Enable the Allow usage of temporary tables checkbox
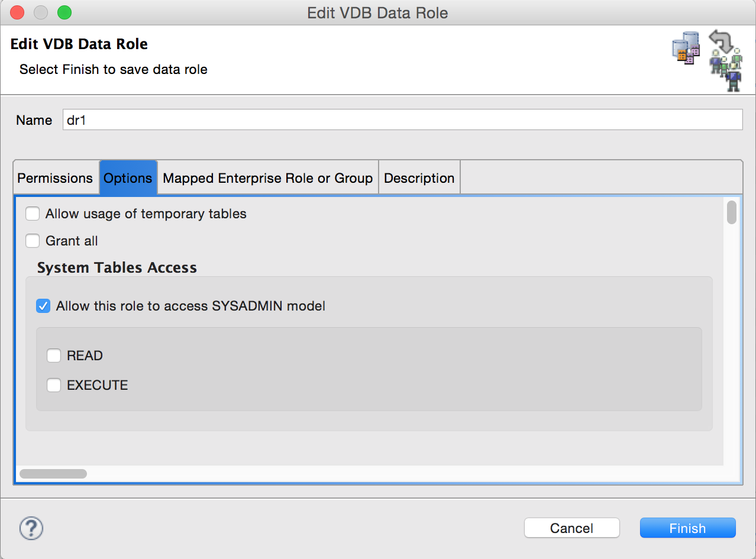756x559 pixels. coord(33,214)
